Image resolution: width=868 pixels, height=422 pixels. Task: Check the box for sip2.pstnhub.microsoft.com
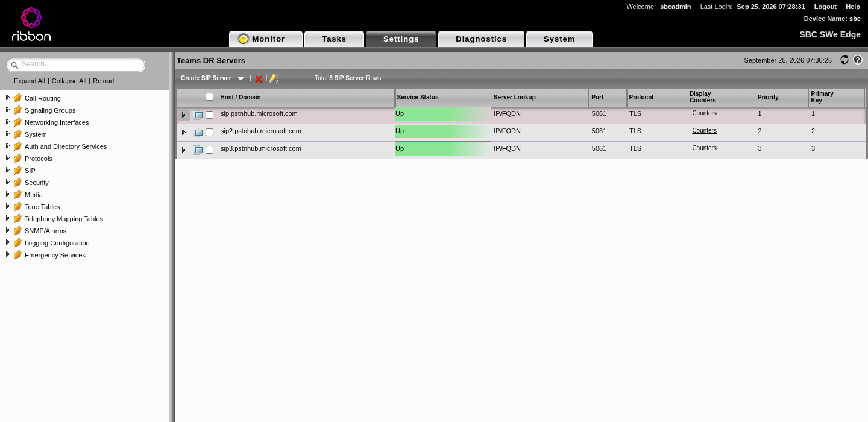pyautogui.click(x=210, y=132)
